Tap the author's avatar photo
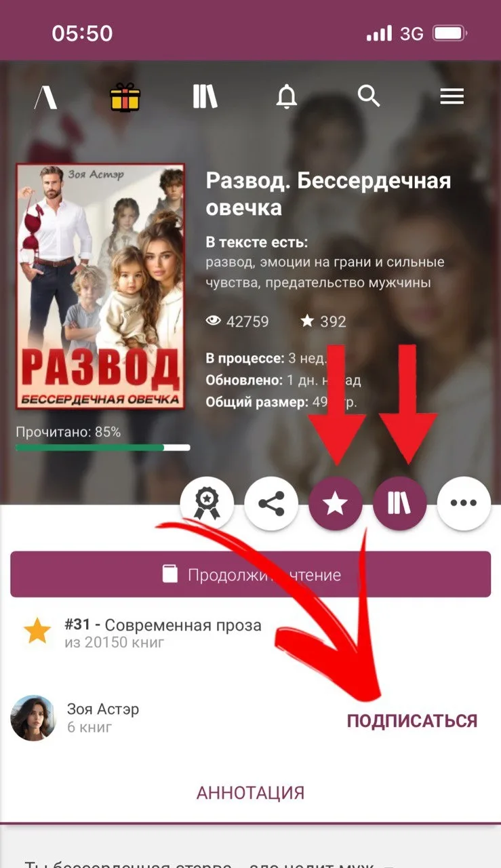This screenshot has height=868, width=501. (33, 717)
